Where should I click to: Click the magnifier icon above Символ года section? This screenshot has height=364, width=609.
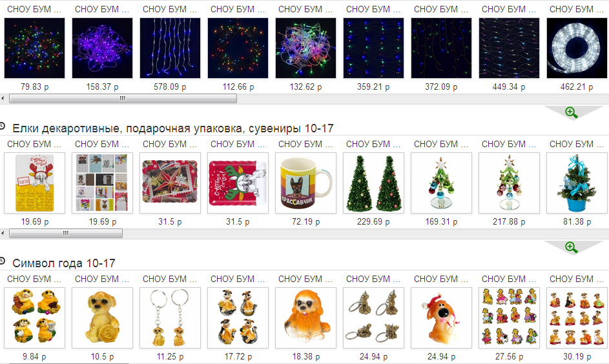(572, 248)
